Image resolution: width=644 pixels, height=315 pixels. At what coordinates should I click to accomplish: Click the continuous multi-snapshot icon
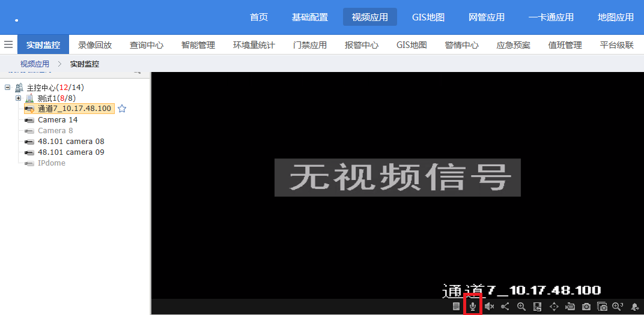[x=602, y=307]
